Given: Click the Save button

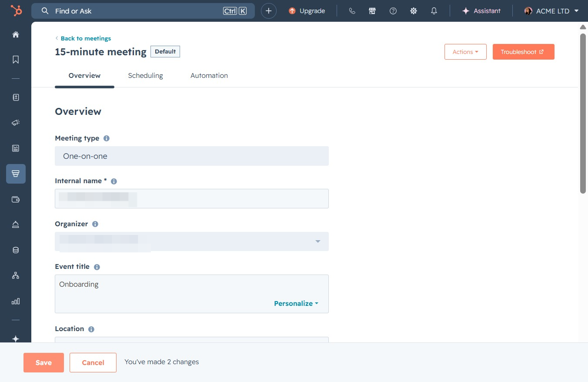Looking at the screenshot, I should [x=43, y=362].
